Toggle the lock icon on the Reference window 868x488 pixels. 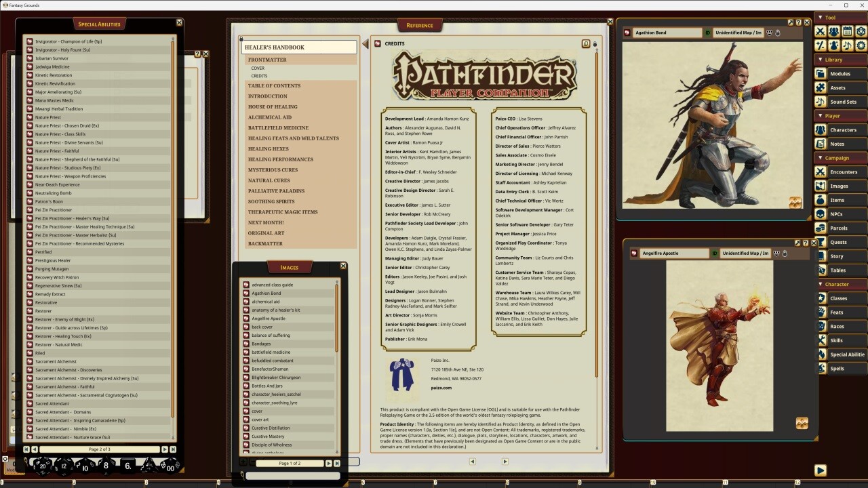(595, 43)
